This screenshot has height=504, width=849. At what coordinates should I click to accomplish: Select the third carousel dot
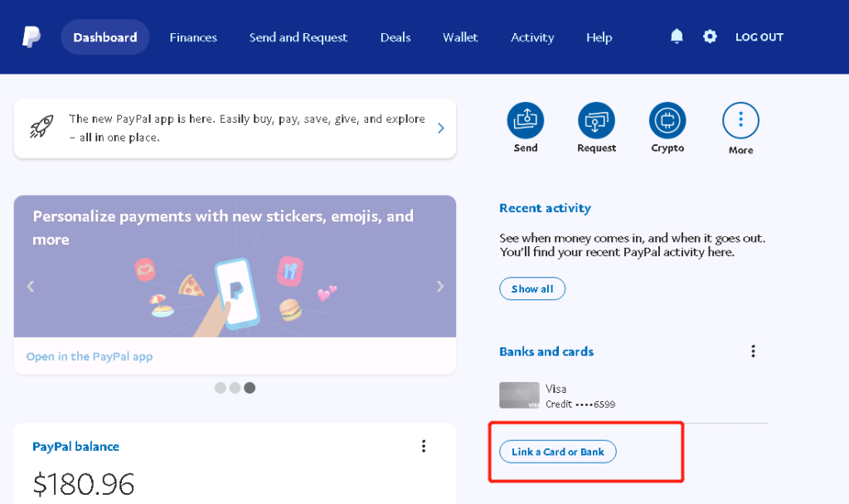pos(249,388)
